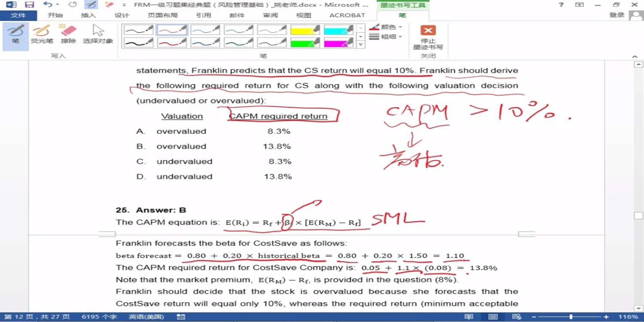Save the document from Quick Access Toolbar
The width and height of the screenshot is (644, 322).
click(29, 5)
